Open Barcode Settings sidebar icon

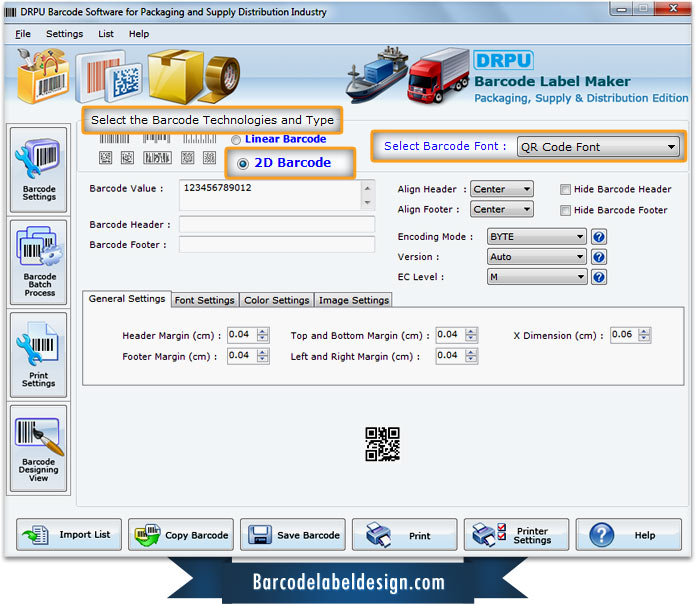click(39, 170)
